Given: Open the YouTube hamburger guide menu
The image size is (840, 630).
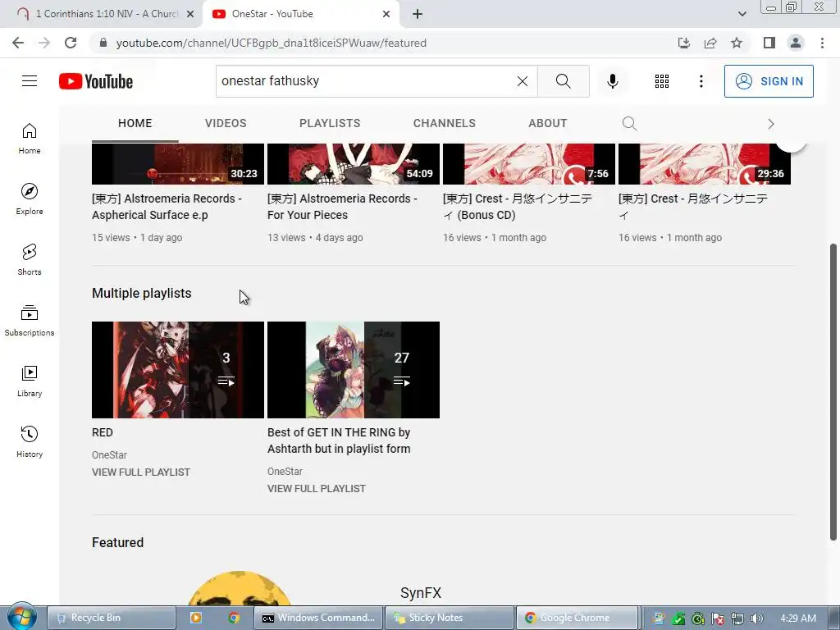Looking at the screenshot, I should [x=30, y=81].
